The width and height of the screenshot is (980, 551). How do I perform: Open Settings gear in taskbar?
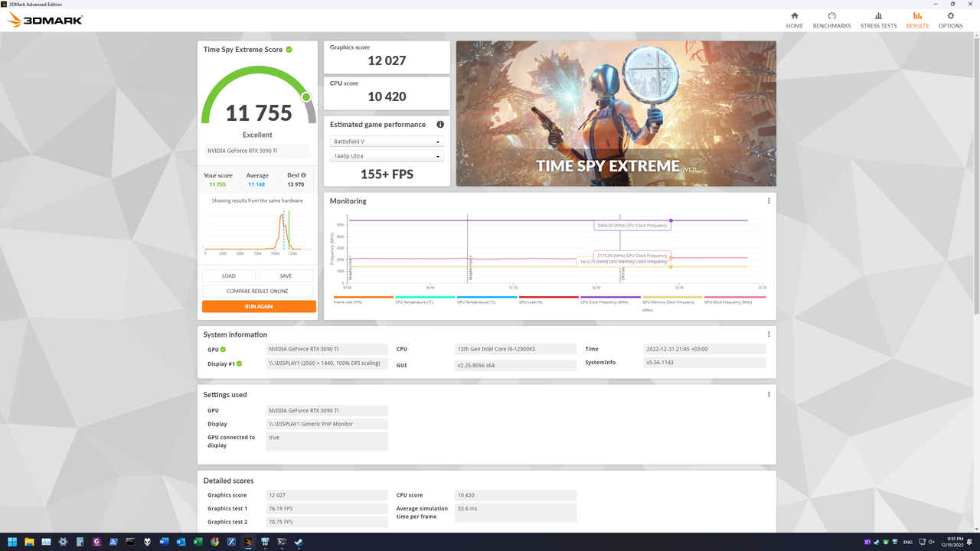click(63, 542)
